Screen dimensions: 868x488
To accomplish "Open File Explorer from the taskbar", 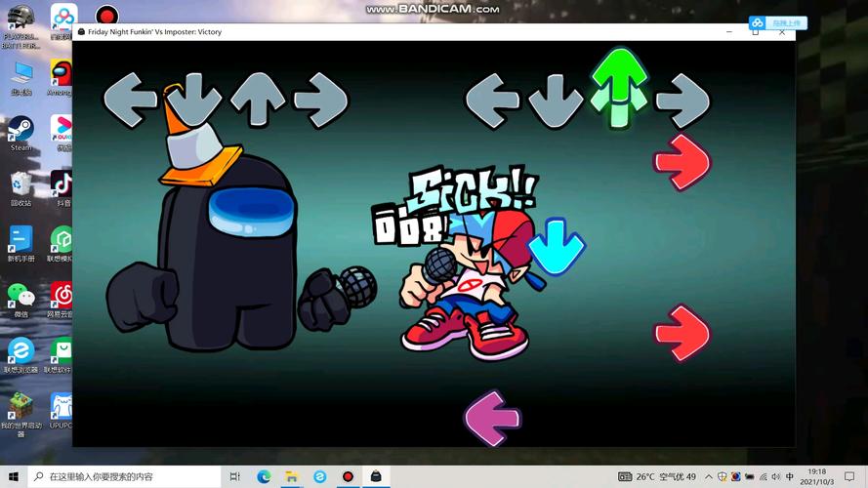I will (x=292, y=476).
